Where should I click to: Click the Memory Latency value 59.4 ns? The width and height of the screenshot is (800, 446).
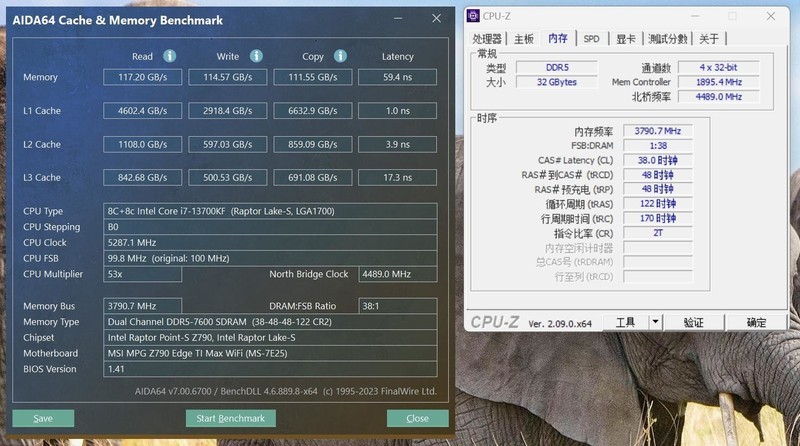click(397, 77)
